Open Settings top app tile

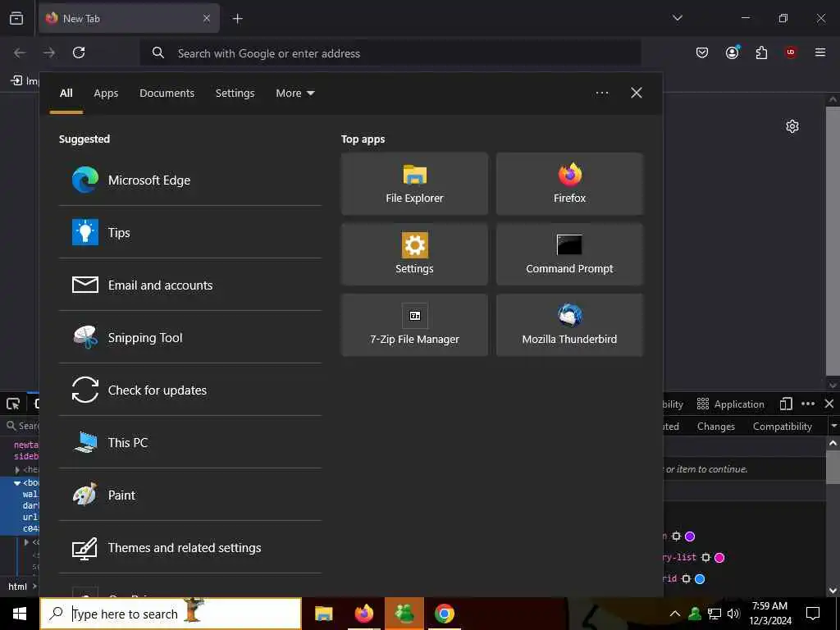point(414,254)
